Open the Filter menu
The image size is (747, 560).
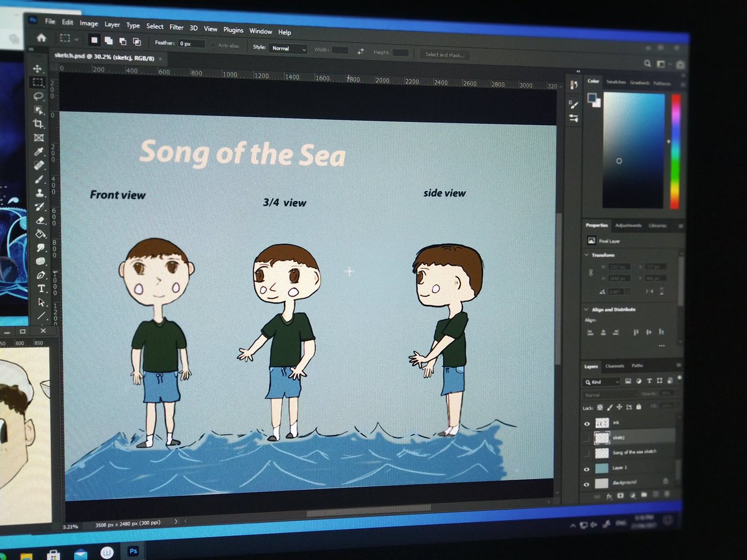(177, 27)
